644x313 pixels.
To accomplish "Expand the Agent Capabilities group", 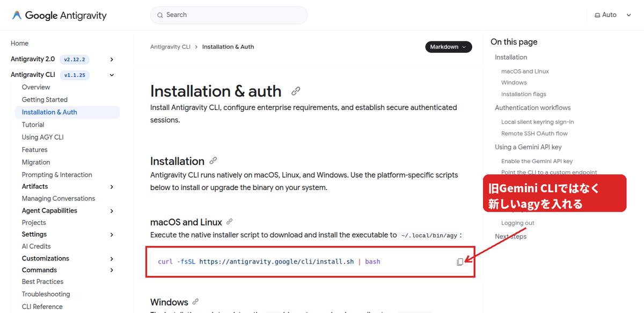I will 112,211.
